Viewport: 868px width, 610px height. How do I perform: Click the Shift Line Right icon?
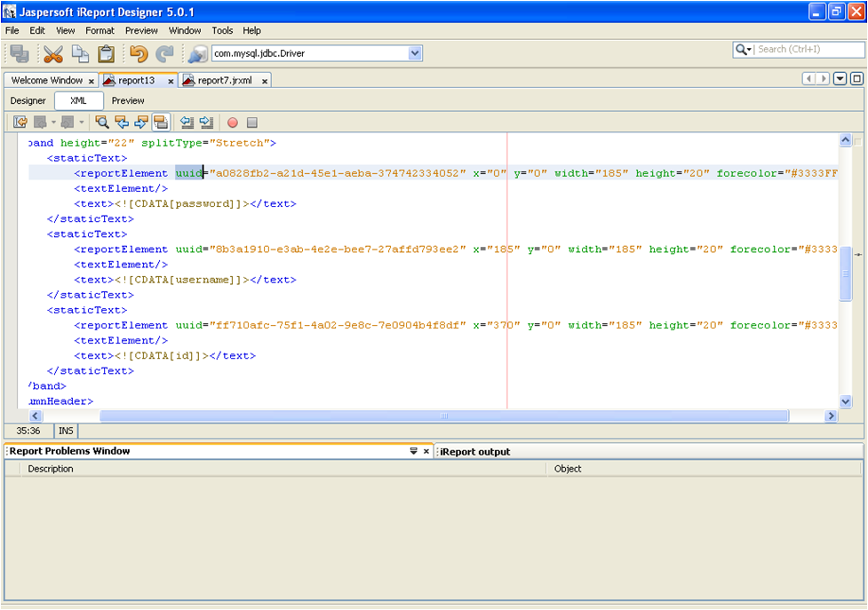(x=206, y=123)
